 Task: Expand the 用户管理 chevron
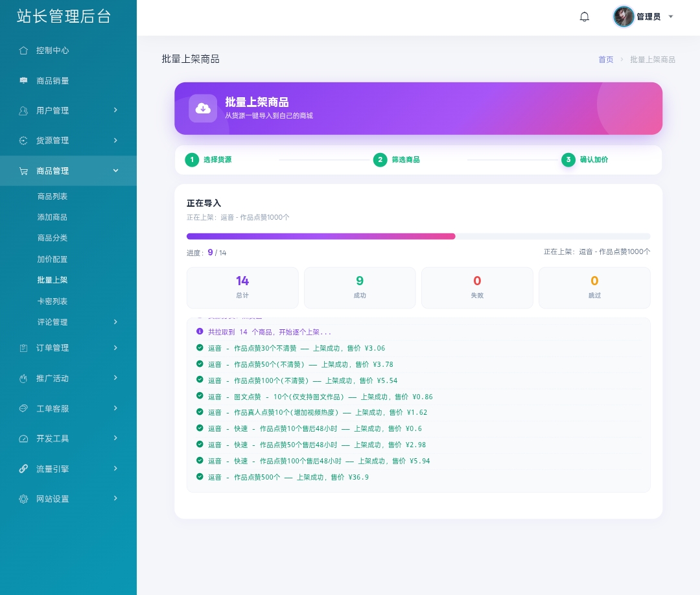point(115,110)
